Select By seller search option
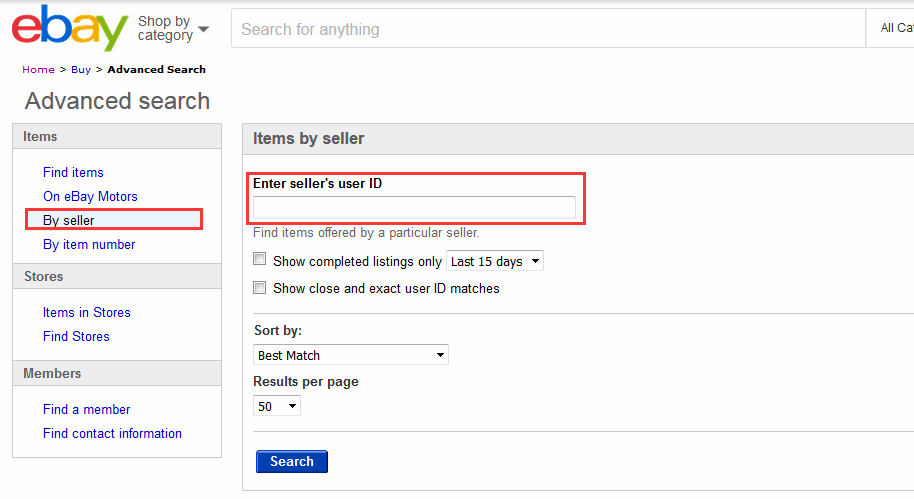 (x=68, y=220)
